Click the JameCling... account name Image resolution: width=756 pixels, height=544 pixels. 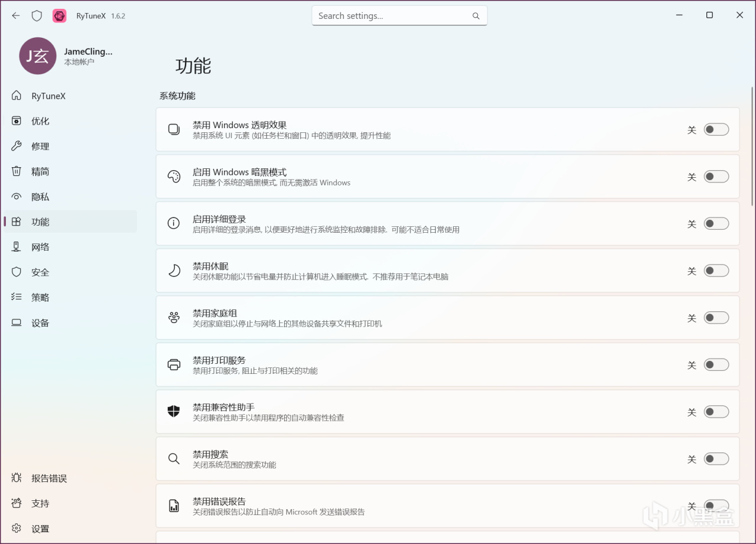click(x=88, y=51)
